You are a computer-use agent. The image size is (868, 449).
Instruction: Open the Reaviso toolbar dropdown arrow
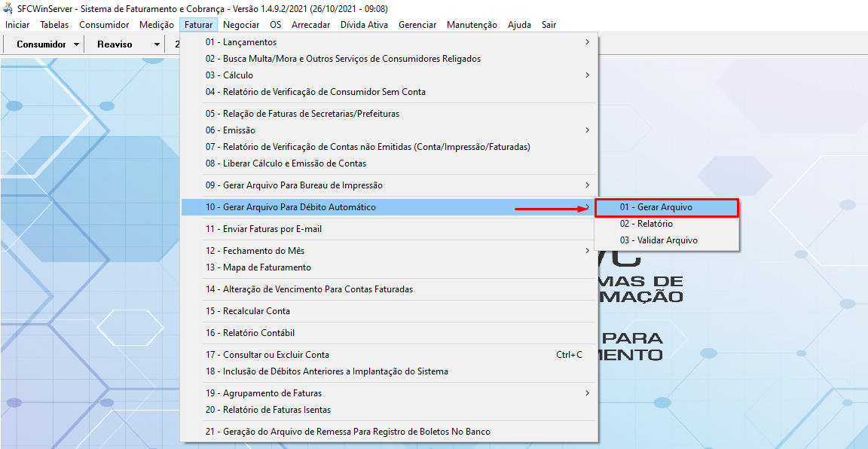157,44
